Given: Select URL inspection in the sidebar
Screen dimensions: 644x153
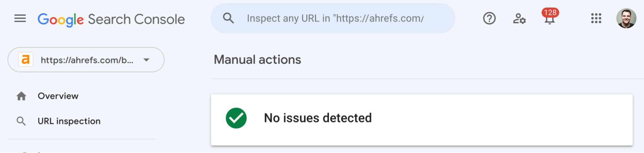Looking at the screenshot, I should 69,121.
